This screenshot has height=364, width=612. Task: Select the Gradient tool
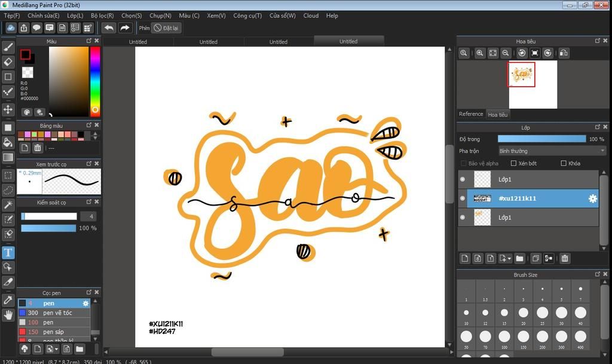(x=8, y=157)
